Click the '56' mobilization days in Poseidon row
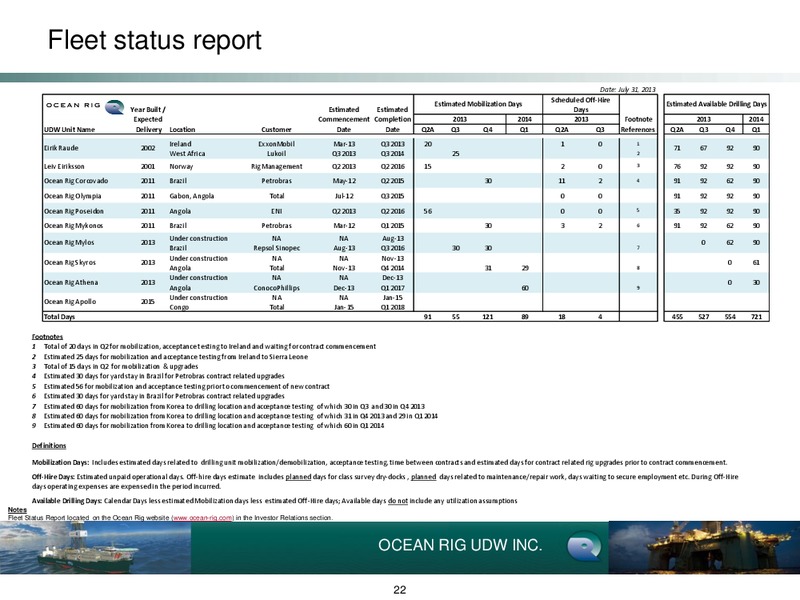The image size is (800, 600). (x=428, y=211)
